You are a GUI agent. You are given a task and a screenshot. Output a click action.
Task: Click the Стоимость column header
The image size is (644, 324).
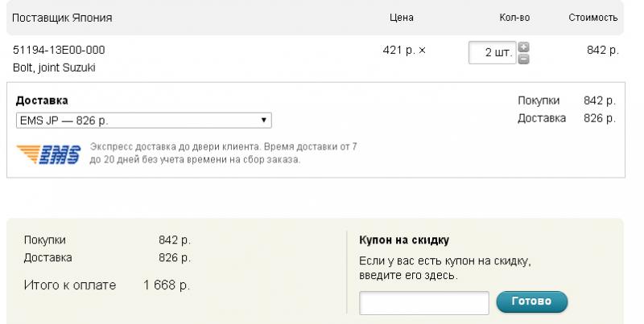pos(593,18)
